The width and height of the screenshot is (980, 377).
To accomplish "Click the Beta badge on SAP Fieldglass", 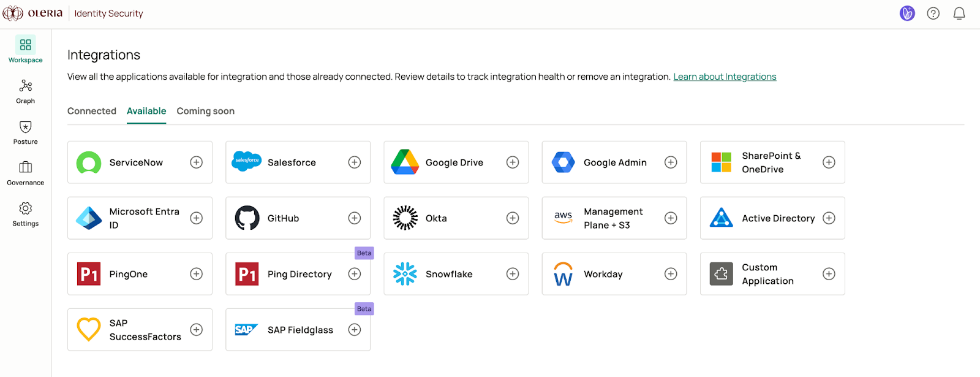I will tap(364, 309).
